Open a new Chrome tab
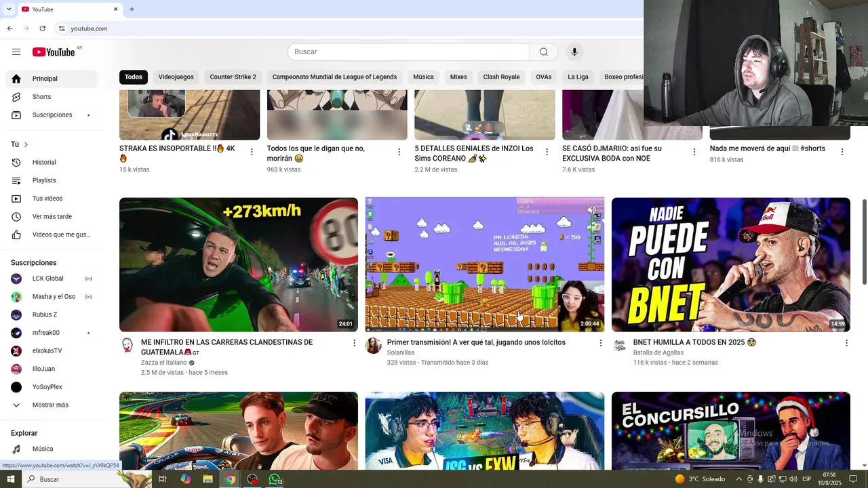The width and height of the screenshot is (868, 488). (132, 9)
